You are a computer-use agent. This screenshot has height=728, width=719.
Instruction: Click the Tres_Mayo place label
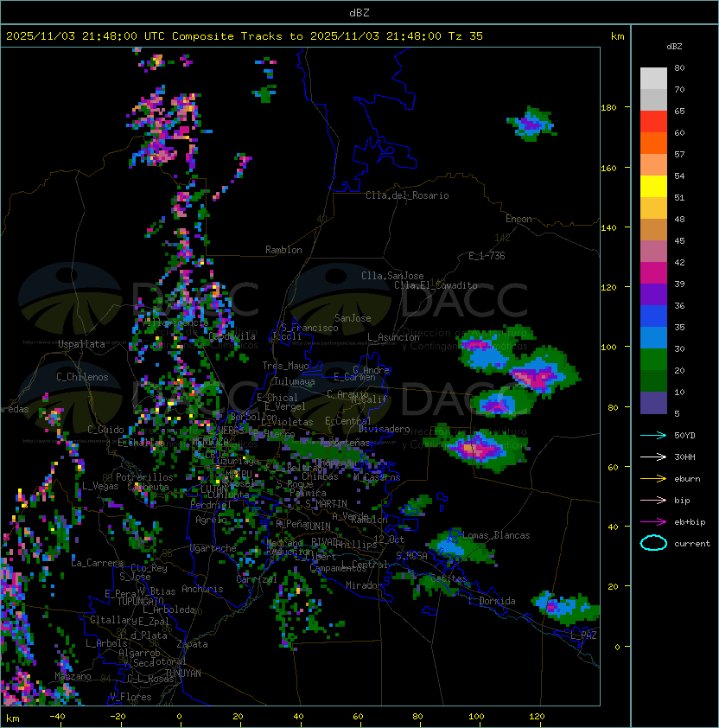tap(285, 366)
